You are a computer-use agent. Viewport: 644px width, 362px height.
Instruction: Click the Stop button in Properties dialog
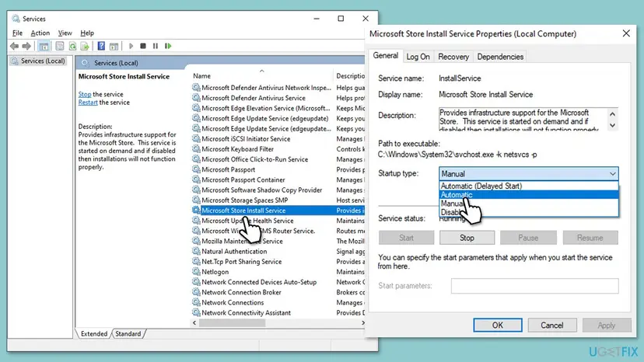(467, 238)
